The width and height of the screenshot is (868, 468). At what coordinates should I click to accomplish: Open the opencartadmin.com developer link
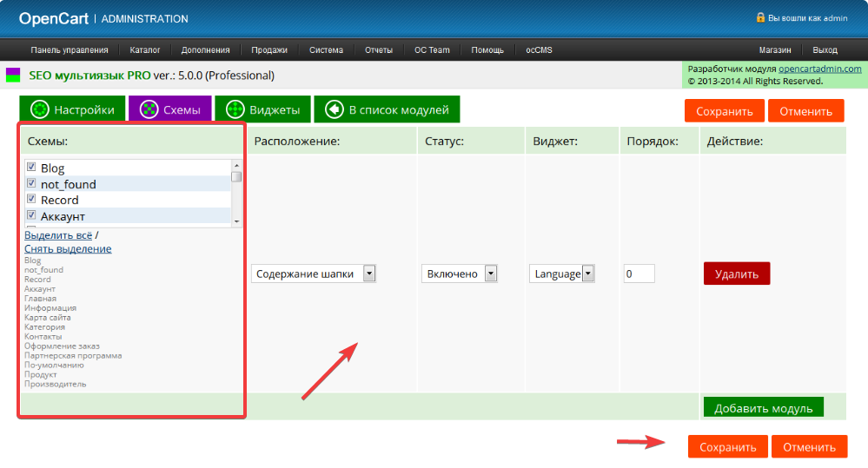[x=820, y=69]
